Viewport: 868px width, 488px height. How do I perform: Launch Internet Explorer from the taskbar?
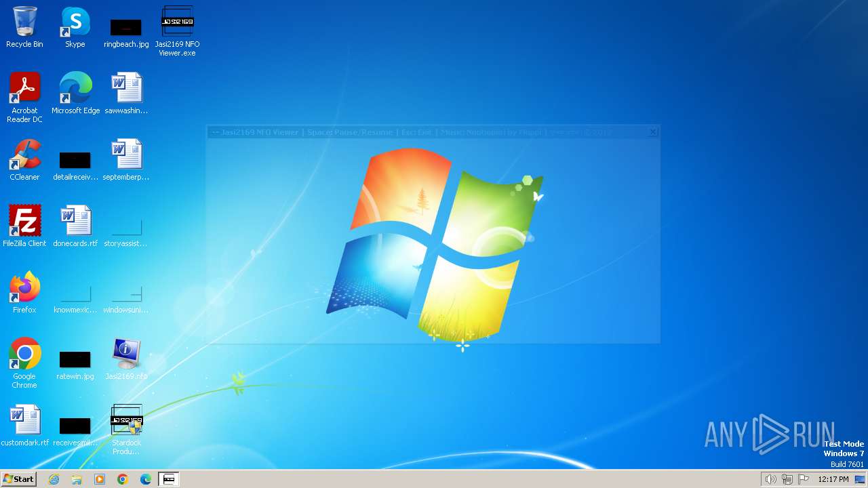tap(54, 479)
